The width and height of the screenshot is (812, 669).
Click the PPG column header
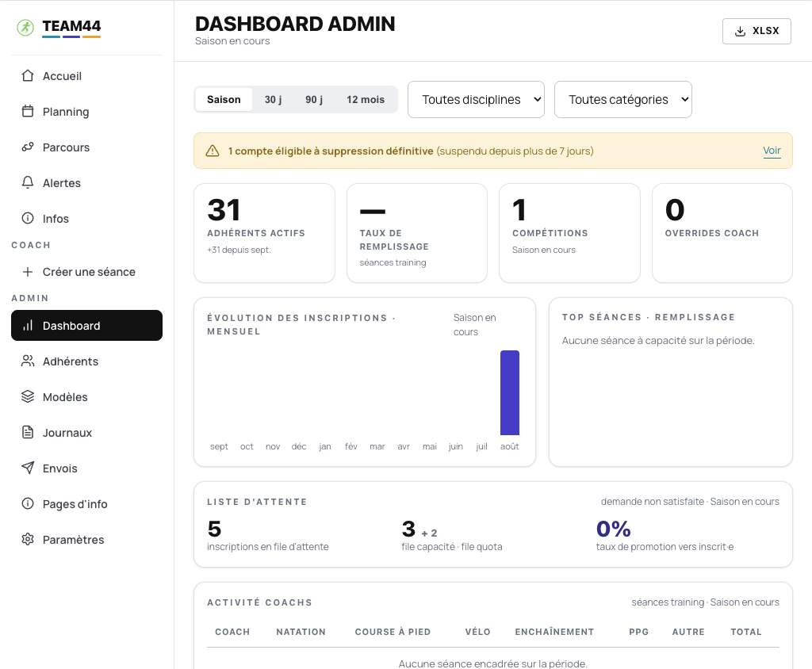638,632
